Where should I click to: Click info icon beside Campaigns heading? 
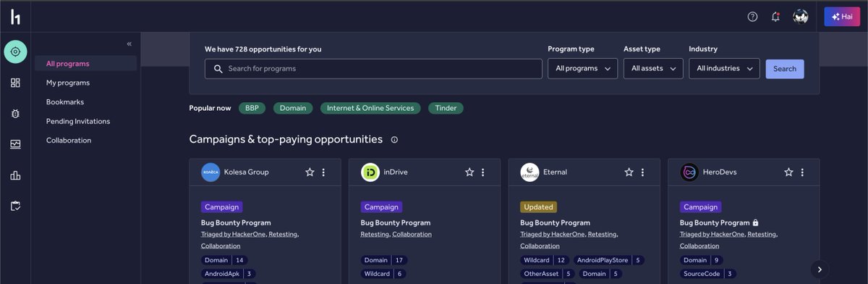tap(394, 140)
